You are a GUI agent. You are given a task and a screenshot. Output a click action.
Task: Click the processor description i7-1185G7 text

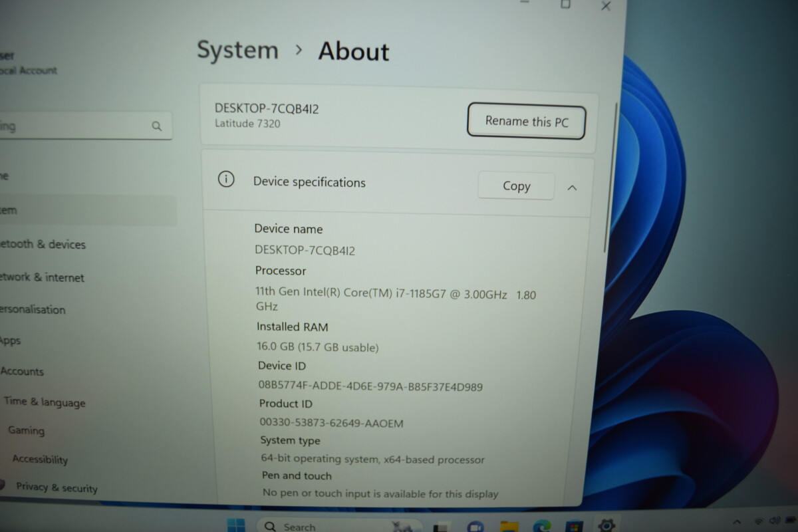395,300
